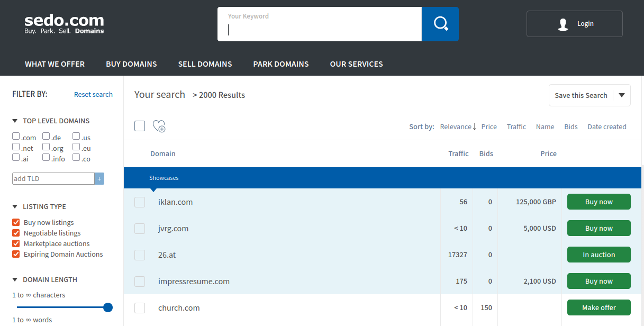Click the magnifier search button

click(440, 24)
